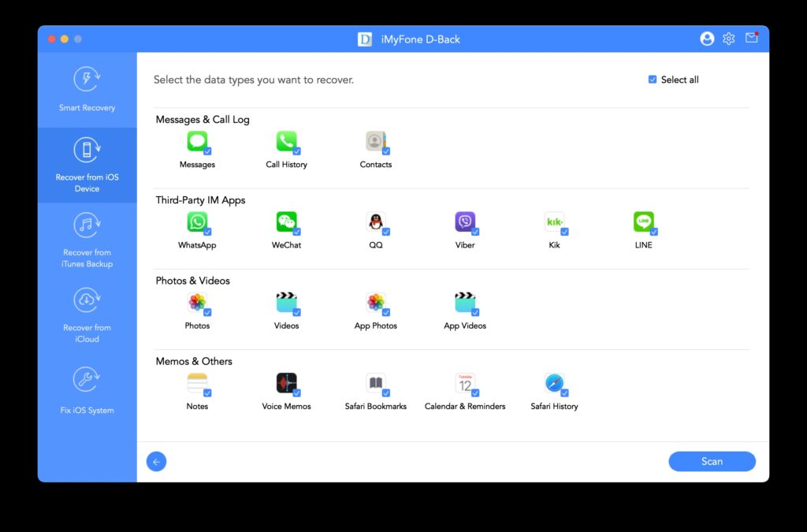Click the Messages app icon

click(x=197, y=141)
